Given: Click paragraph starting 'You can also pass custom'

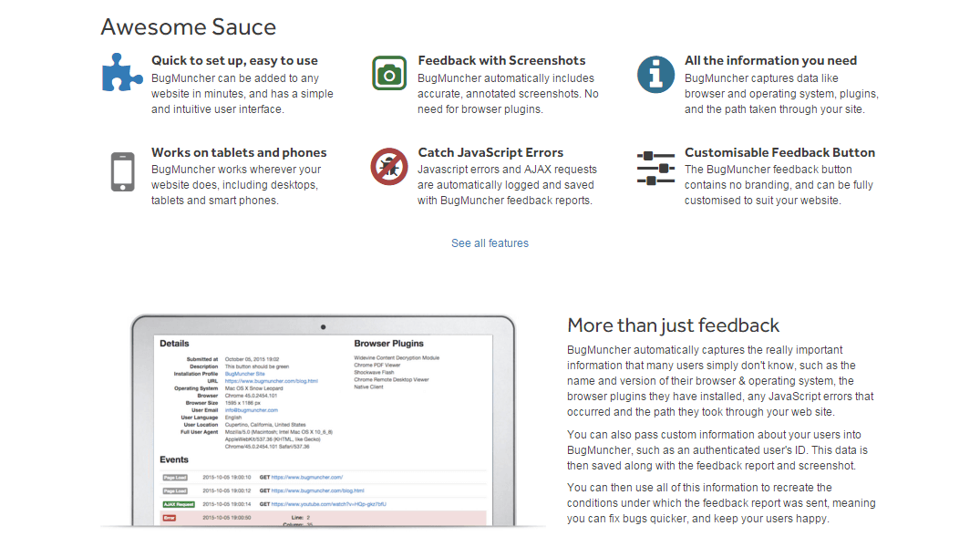Looking at the screenshot, I should pos(717,450).
